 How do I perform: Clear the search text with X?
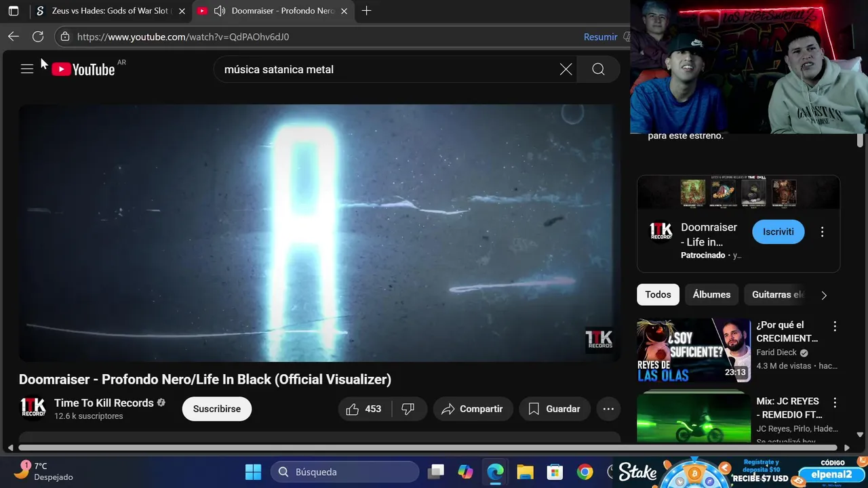pyautogui.click(x=566, y=69)
